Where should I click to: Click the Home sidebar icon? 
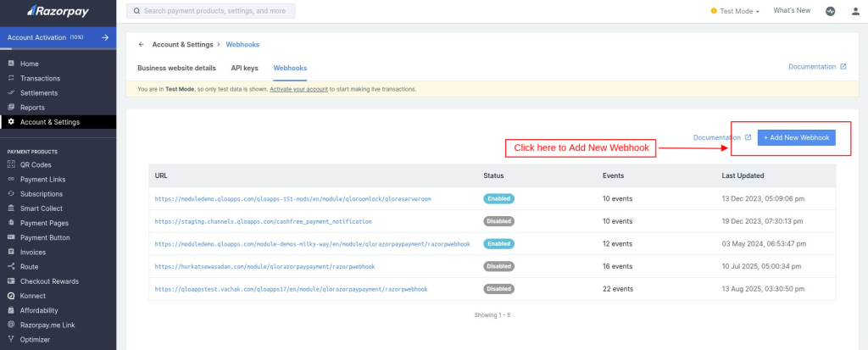(x=11, y=64)
